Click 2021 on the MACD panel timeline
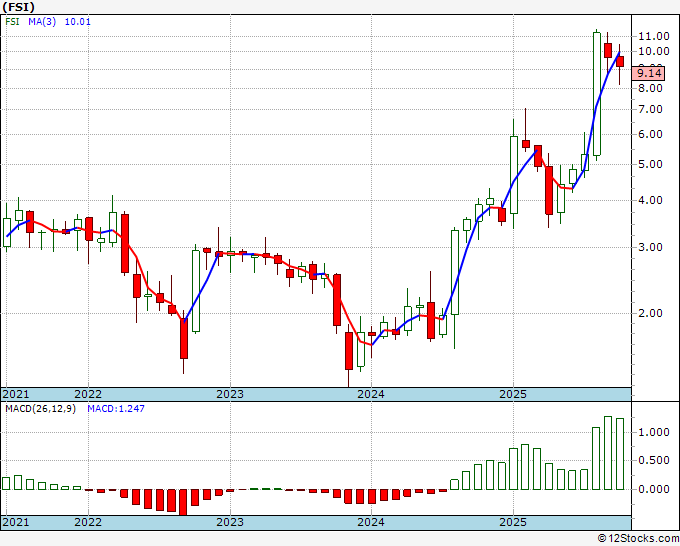 [16, 522]
